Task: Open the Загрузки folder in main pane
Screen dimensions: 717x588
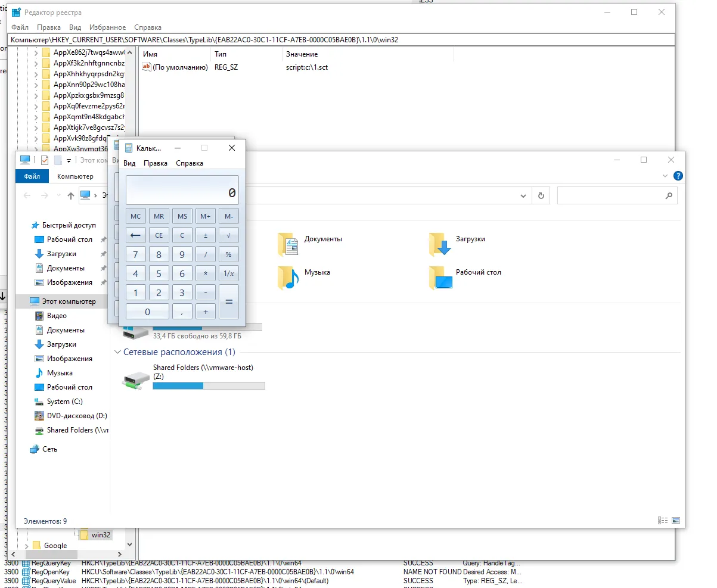Action: point(440,244)
